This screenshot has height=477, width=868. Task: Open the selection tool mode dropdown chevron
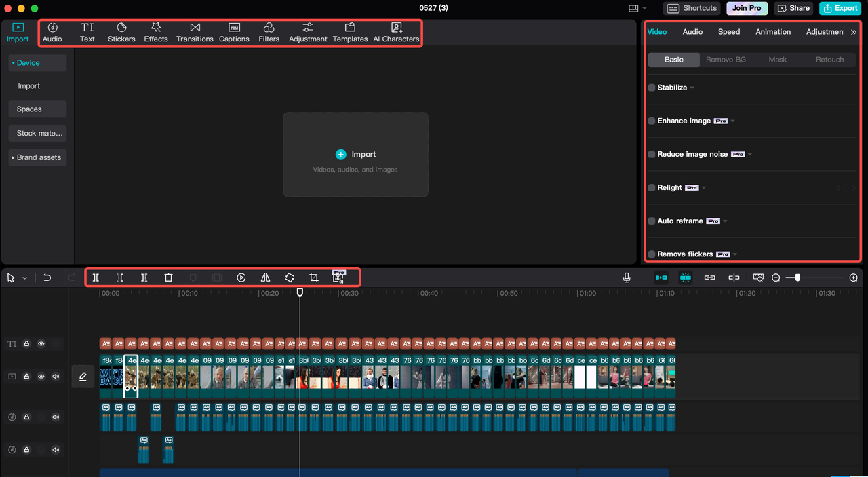point(25,278)
